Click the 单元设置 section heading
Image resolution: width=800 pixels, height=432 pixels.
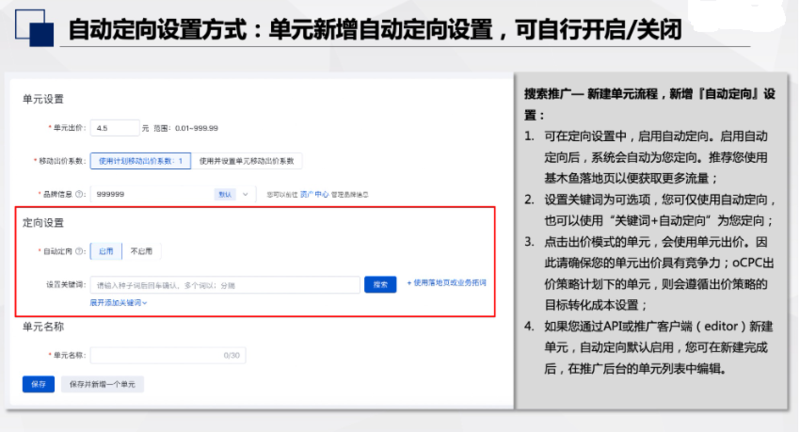pyautogui.click(x=43, y=99)
